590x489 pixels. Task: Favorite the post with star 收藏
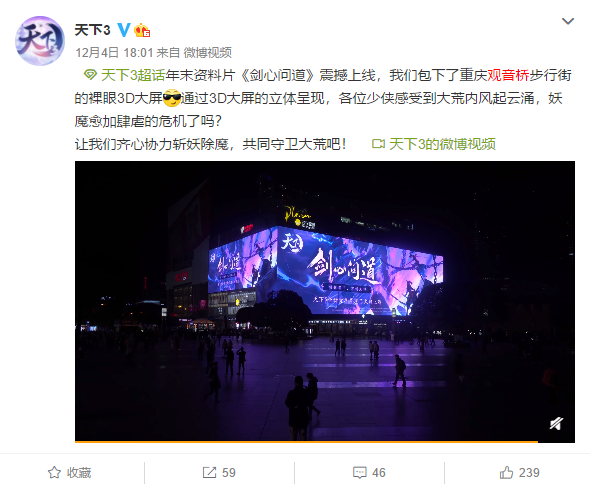point(70,472)
